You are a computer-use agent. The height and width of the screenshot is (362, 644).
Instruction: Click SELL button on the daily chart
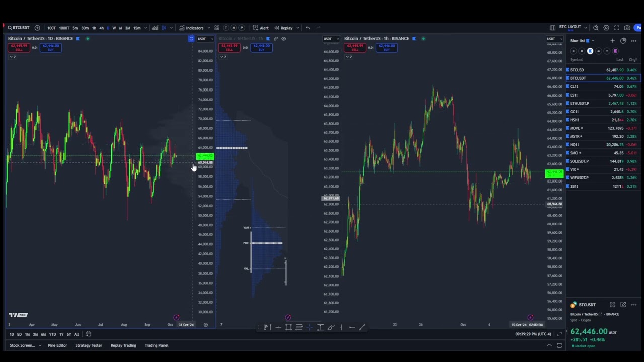click(x=20, y=47)
